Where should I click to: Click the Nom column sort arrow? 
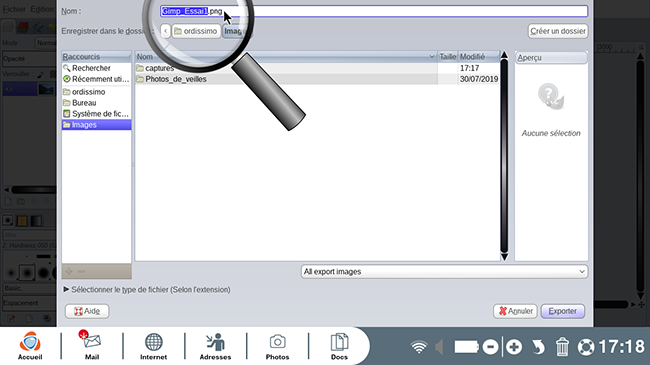tap(432, 56)
